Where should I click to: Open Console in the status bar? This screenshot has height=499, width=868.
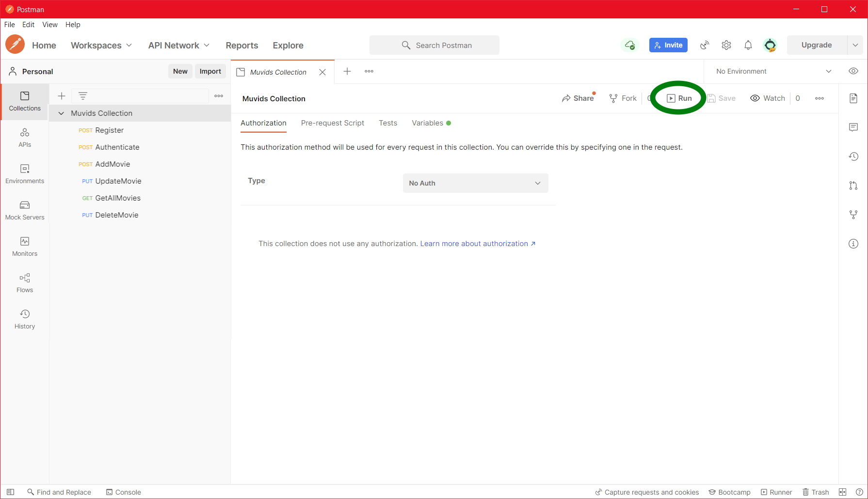click(124, 492)
